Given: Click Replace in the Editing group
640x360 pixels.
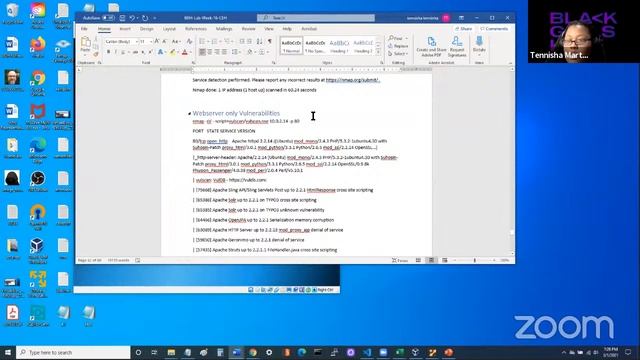Looking at the screenshot, I should [399, 46].
